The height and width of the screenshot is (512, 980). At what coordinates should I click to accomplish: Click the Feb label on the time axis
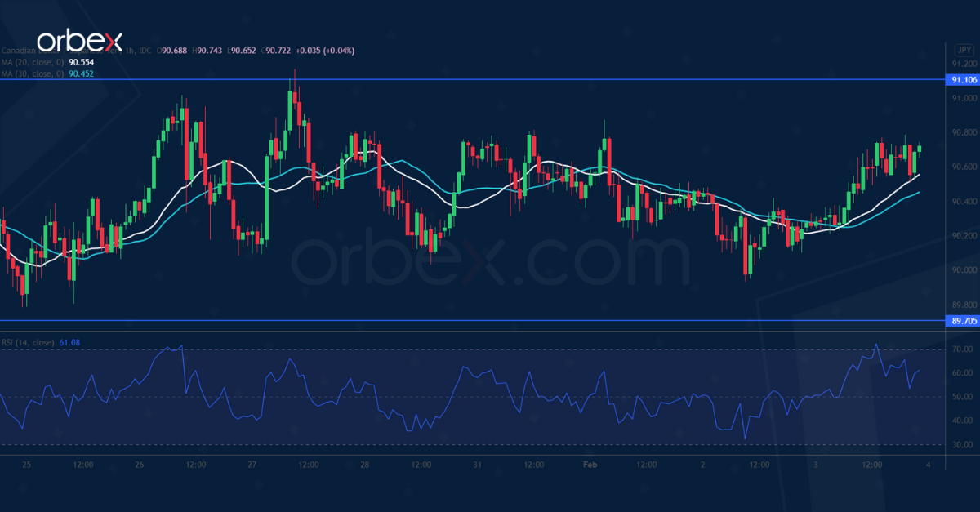click(590, 465)
